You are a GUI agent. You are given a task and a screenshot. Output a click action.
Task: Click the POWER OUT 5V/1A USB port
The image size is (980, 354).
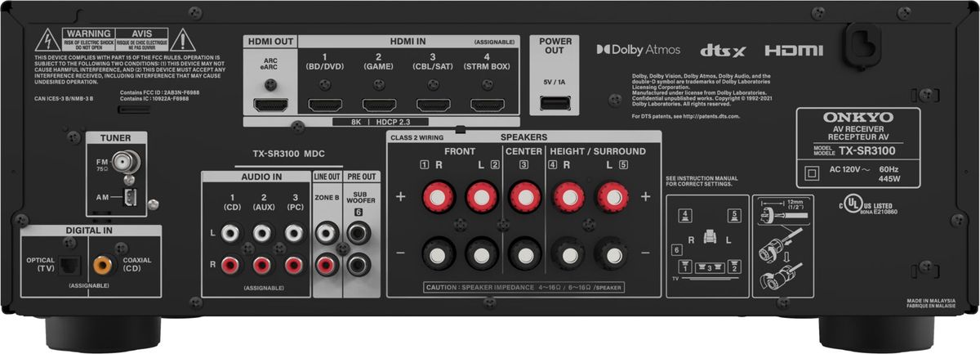553,103
